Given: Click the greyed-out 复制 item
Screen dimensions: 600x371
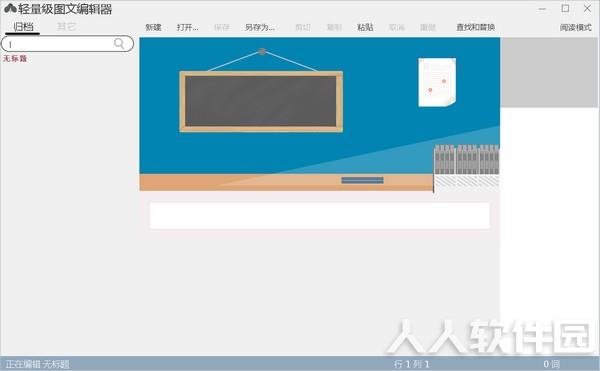Looking at the screenshot, I should pos(334,27).
